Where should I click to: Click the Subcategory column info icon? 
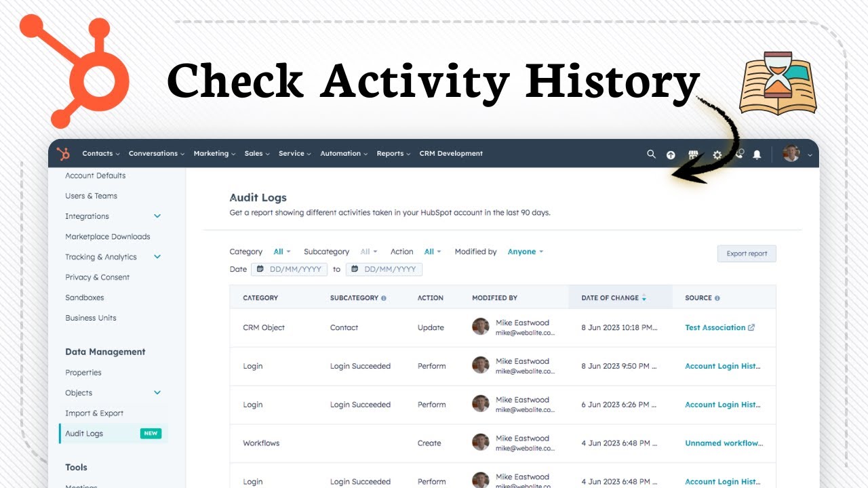(384, 298)
